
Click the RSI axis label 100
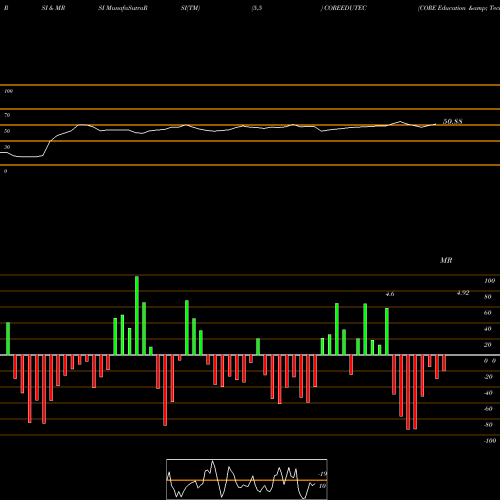click(x=8, y=91)
